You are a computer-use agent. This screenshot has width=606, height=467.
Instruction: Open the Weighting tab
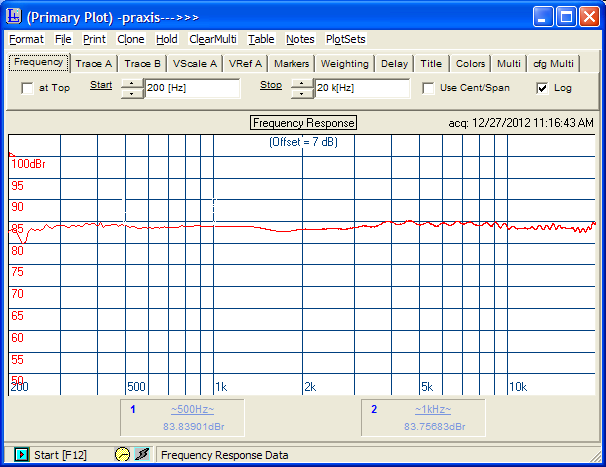click(344, 63)
